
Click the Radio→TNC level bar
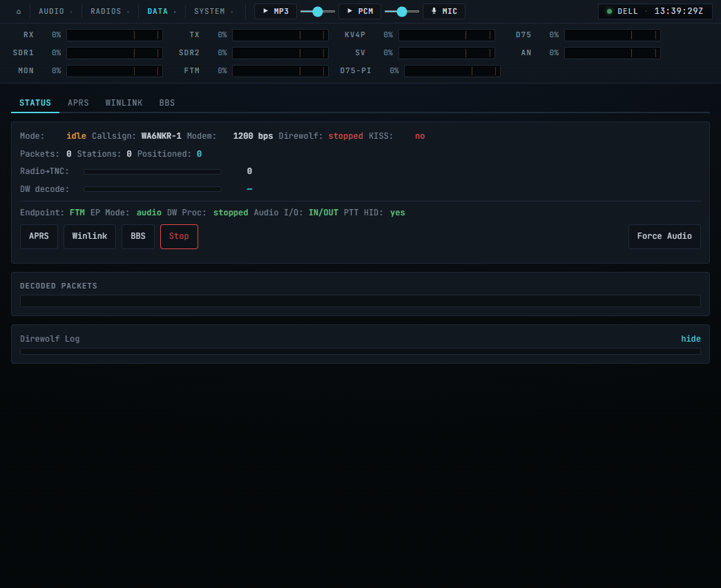click(153, 172)
